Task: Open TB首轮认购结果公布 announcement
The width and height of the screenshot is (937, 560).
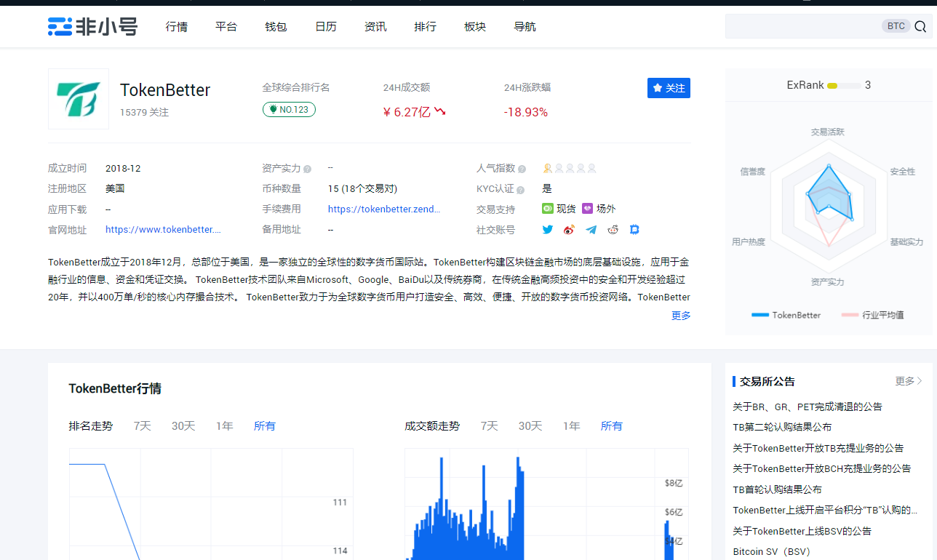Action: 777,489
